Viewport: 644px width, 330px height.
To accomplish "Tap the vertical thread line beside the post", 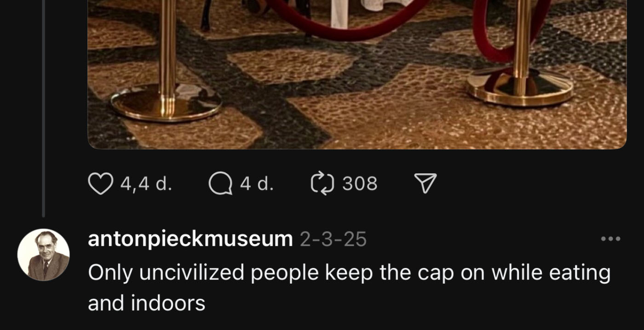I will point(44,108).
